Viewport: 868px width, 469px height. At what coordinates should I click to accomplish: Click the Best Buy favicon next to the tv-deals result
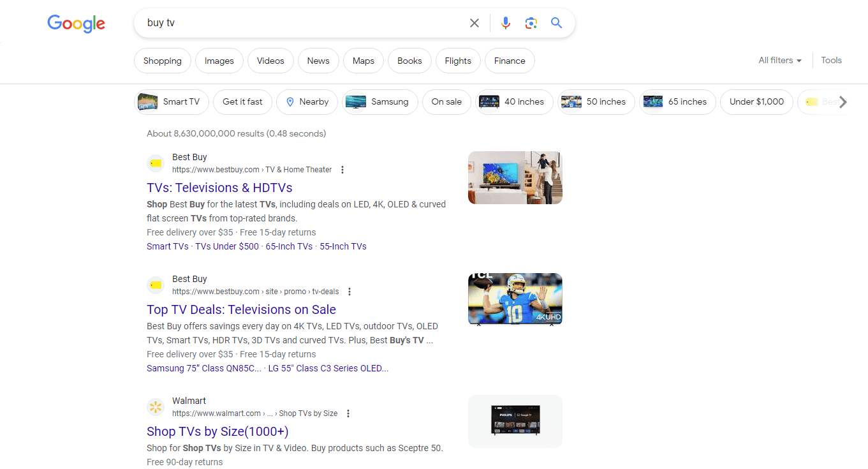[156, 285]
